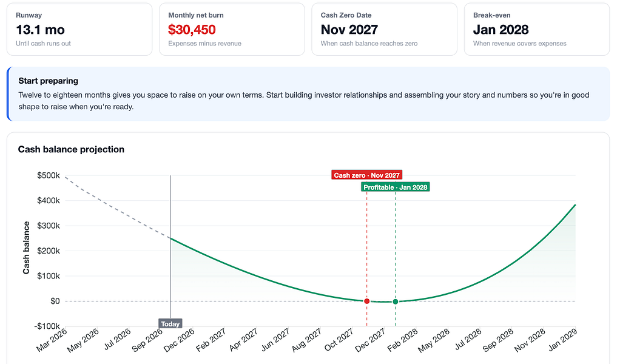
Task: Click the "Jun 2027" x-axis label
Action: click(x=275, y=340)
